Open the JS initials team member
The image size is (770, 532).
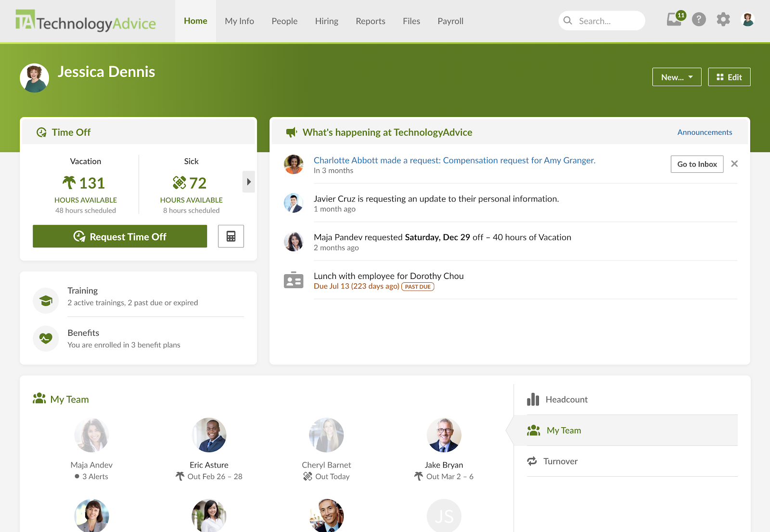pyautogui.click(x=444, y=516)
